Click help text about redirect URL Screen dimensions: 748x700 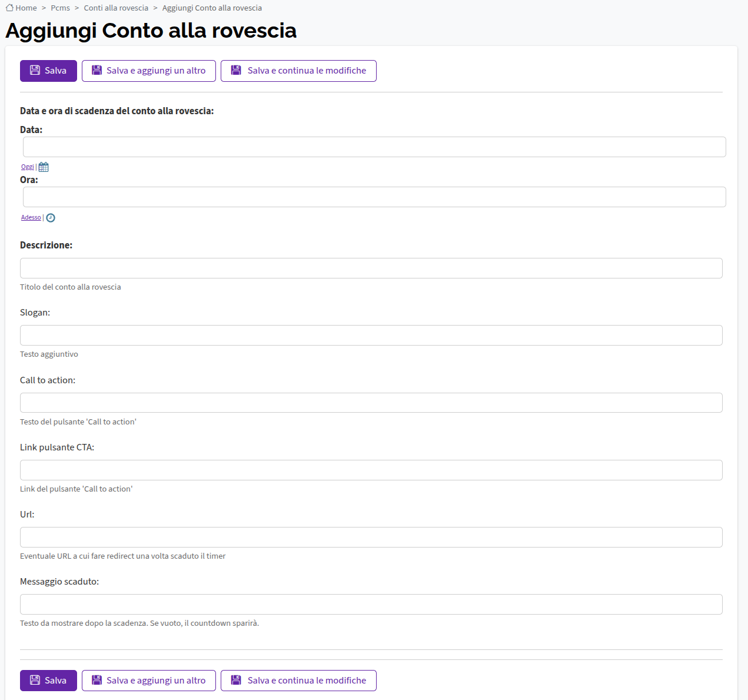[123, 556]
